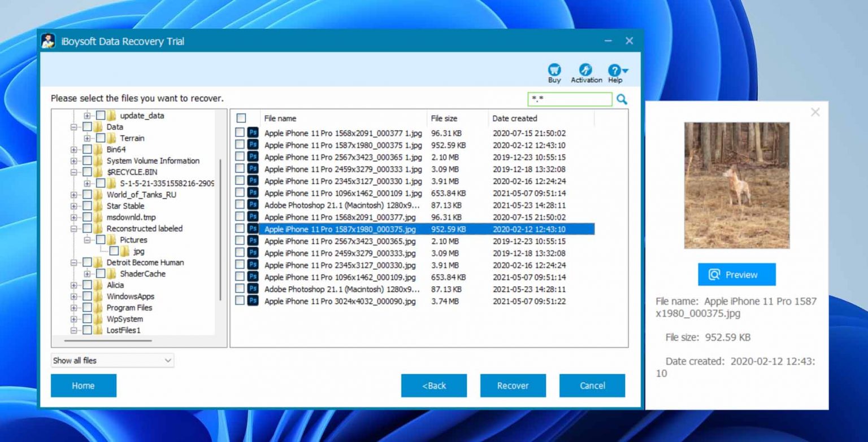Open the Show all files dropdown
This screenshot has height=442, width=868.
tap(168, 360)
